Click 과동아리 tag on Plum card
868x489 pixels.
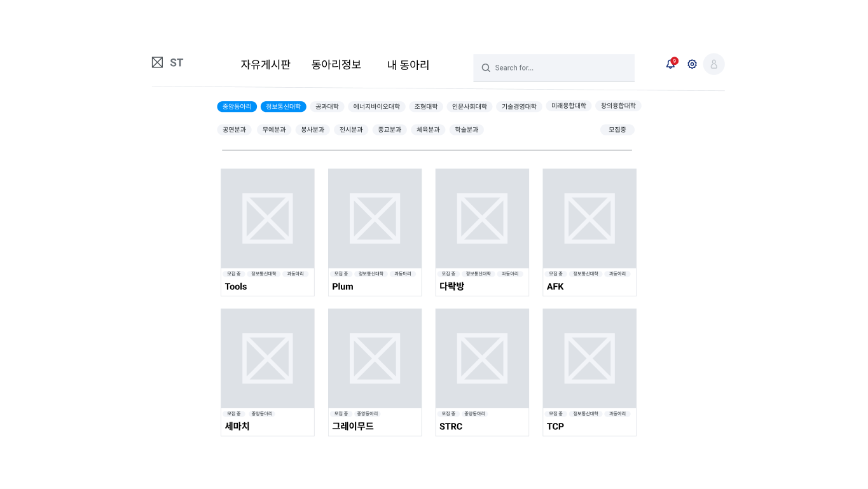click(x=403, y=274)
